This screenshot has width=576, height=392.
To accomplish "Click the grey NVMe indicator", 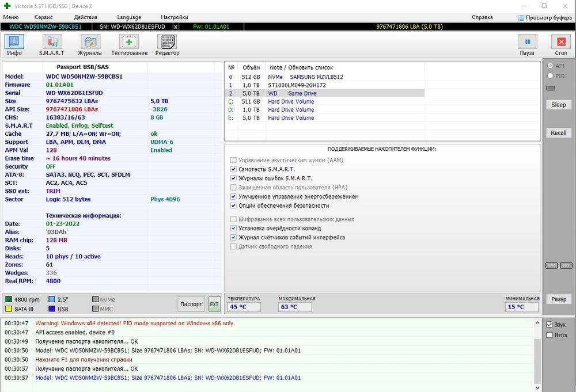I will (95, 299).
